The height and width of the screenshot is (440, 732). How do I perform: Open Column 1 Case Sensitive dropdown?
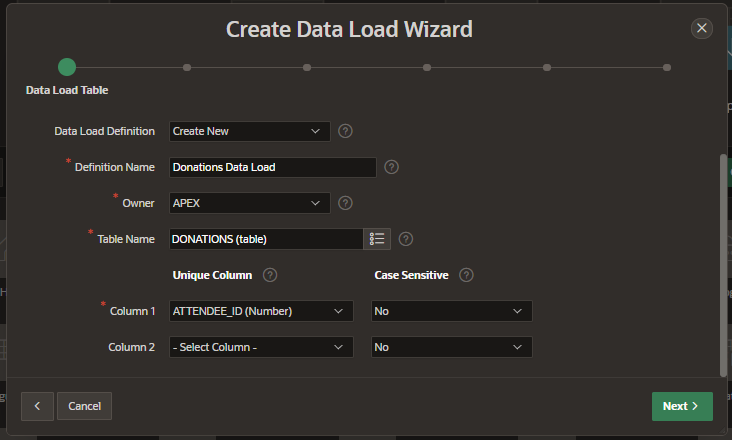(x=451, y=311)
